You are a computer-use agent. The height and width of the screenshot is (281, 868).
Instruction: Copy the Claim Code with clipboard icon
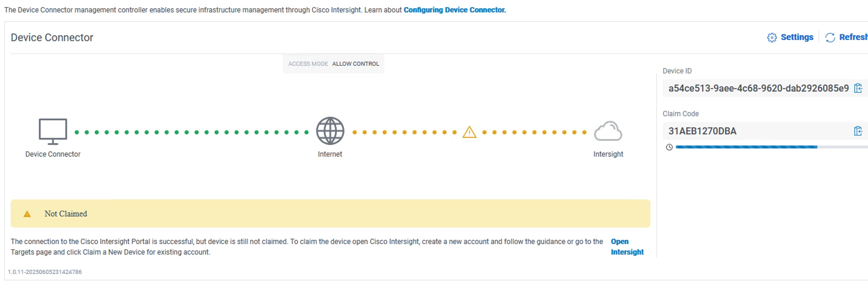[858, 131]
